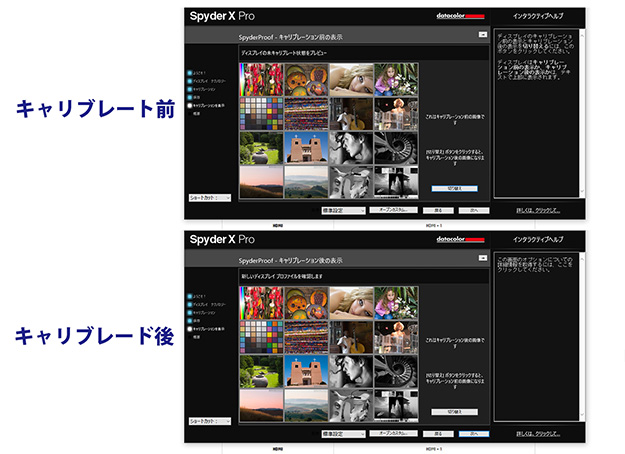Screen dimensions: 625x454
Task: Collapse the SpyderProof header in the before-calibration window
Action: [484, 33]
